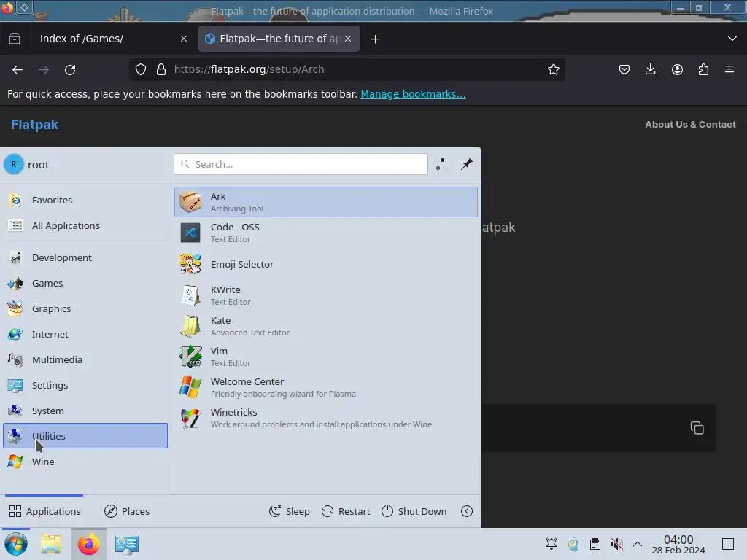Open Emoji Selector app
This screenshot has height=560, width=747.
[326, 264]
